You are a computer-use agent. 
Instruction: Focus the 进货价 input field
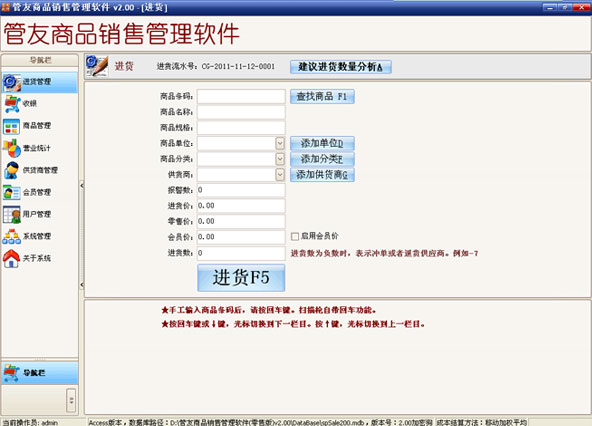pos(241,206)
